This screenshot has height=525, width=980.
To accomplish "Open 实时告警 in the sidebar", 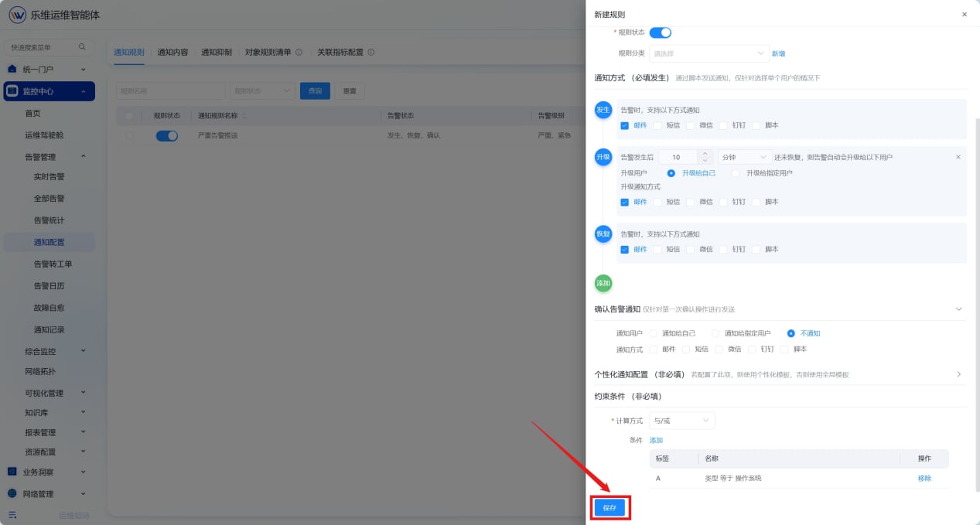I will [x=50, y=176].
